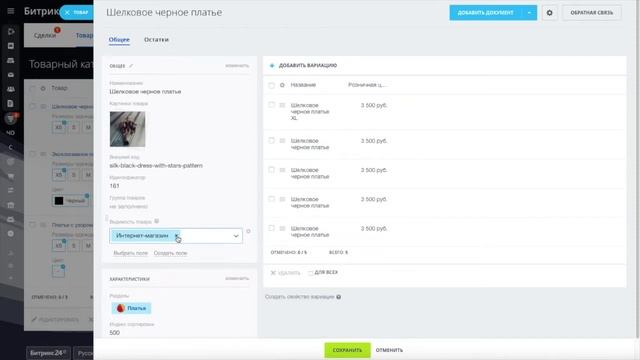Click the Платья section tag
This screenshot has width=640, height=360.
click(131, 308)
